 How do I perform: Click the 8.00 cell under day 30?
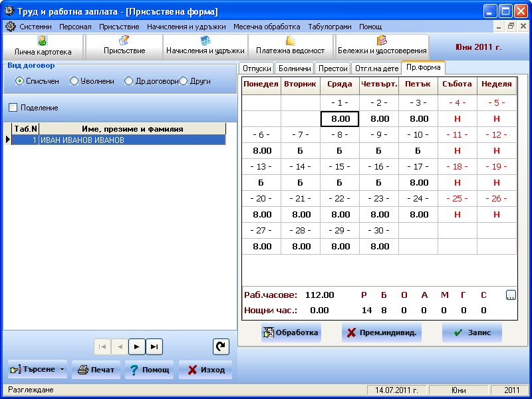click(379, 246)
